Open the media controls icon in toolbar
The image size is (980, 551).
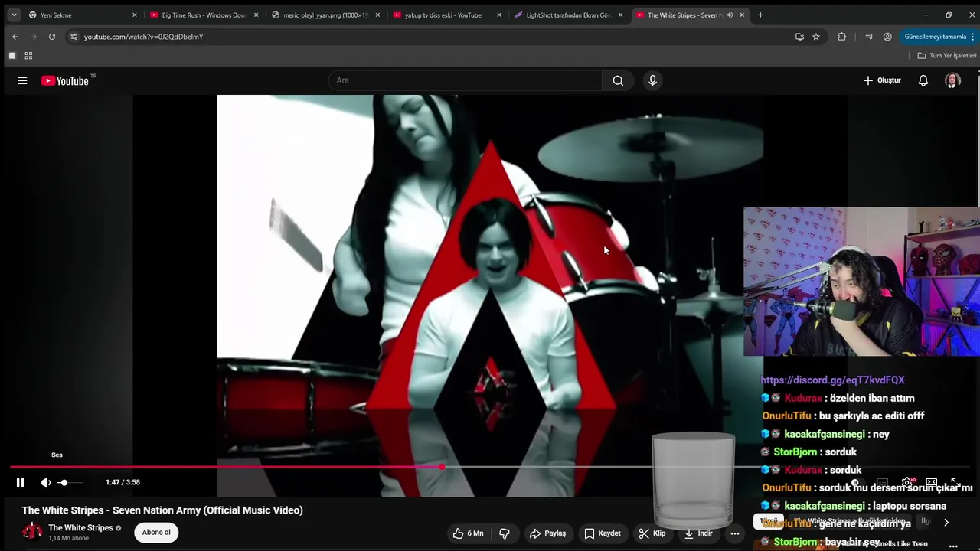click(x=869, y=37)
